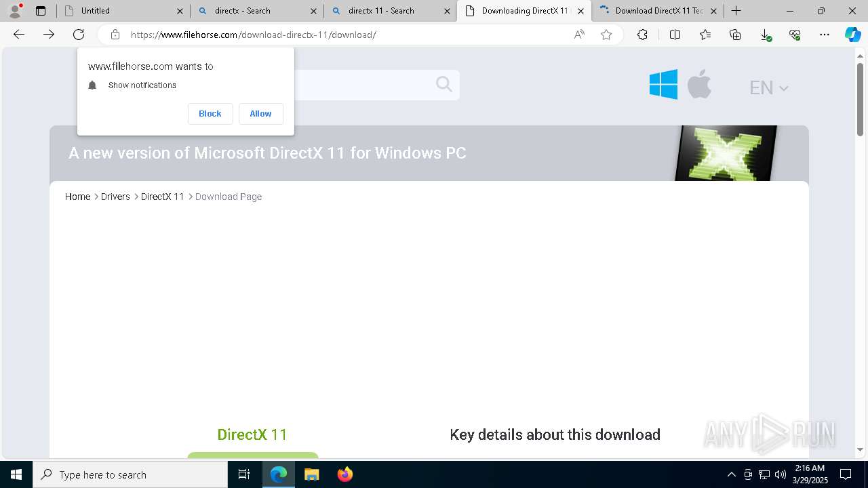The width and height of the screenshot is (868, 488).
Task: Open the clock showing 2:16 AM
Action: 810,474
